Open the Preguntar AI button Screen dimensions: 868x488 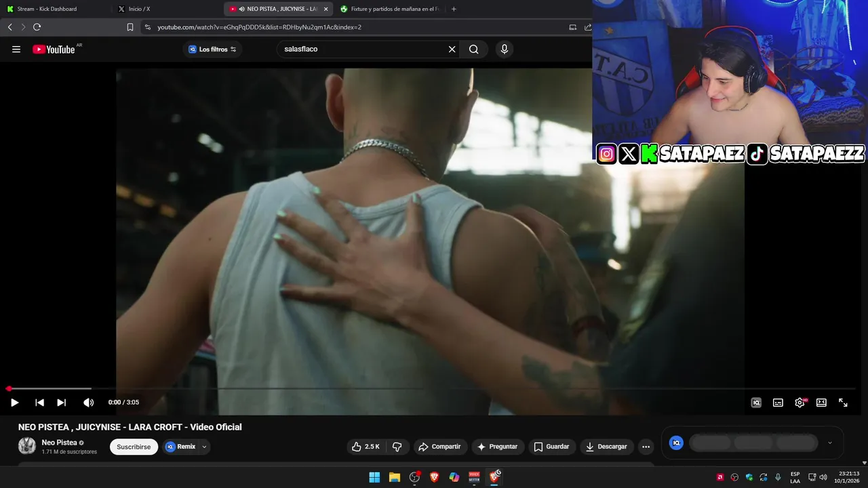pyautogui.click(x=498, y=447)
